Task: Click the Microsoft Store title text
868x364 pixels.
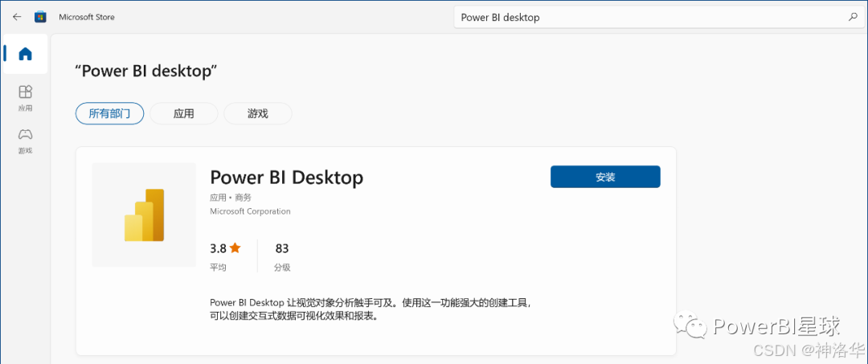Action: pos(87,17)
